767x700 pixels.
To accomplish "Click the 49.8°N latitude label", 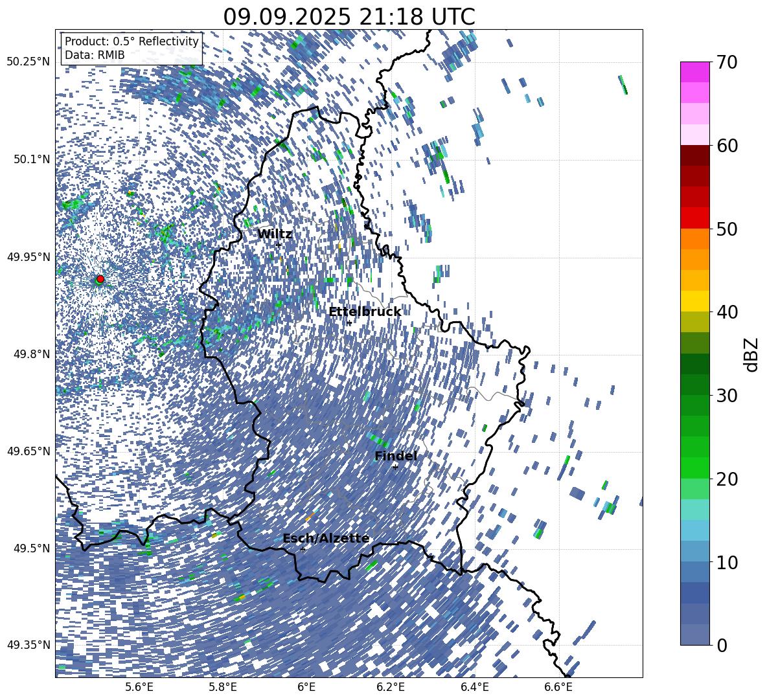I will coord(31,354).
